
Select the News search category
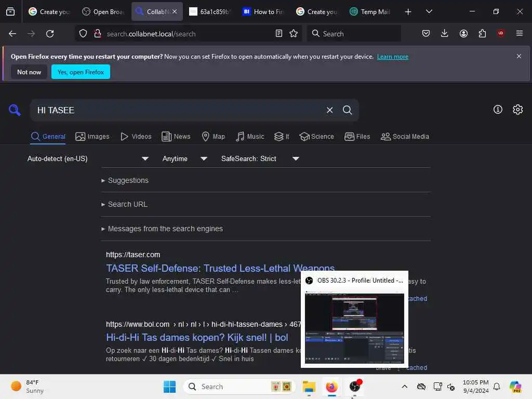tap(176, 137)
